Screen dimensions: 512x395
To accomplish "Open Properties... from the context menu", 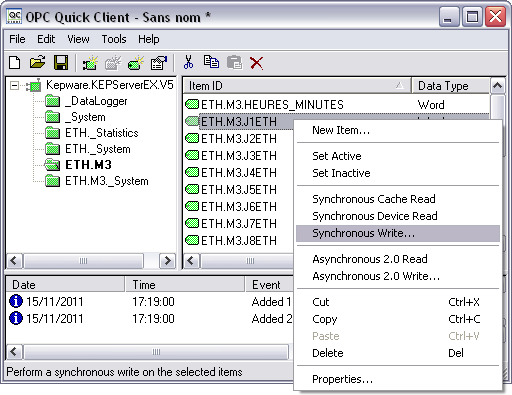I will coord(398,379).
